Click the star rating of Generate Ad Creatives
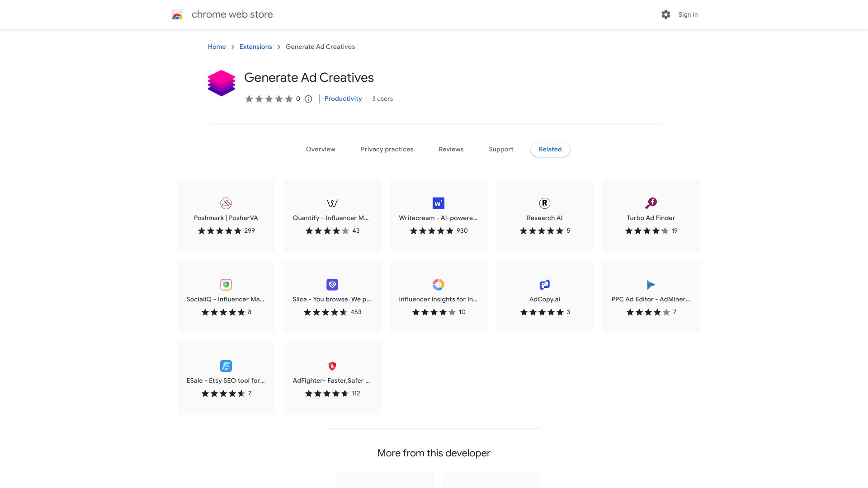 [269, 99]
